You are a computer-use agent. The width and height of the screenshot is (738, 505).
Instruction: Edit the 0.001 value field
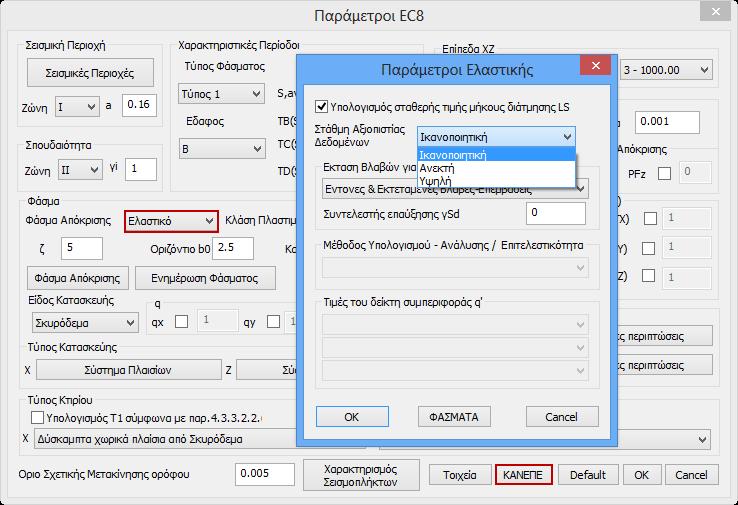667,122
